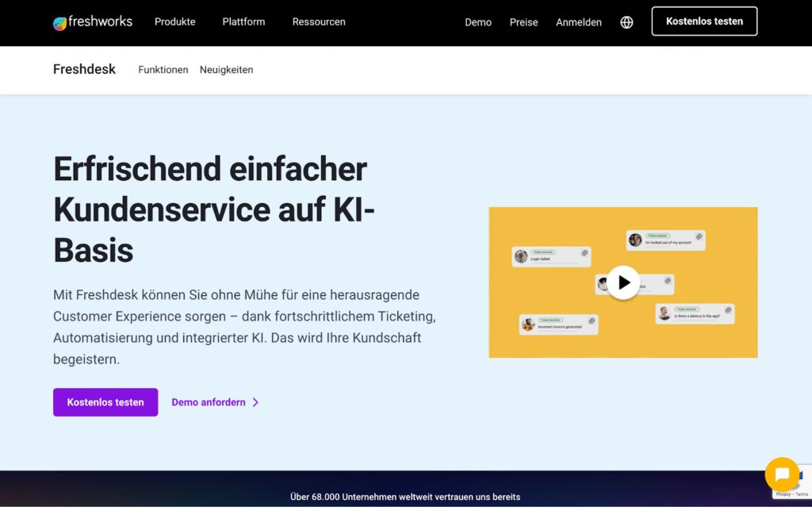Image resolution: width=812 pixels, height=507 pixels.
Task: Click the purple Kostenlos testen button
Action: (105, 402)
